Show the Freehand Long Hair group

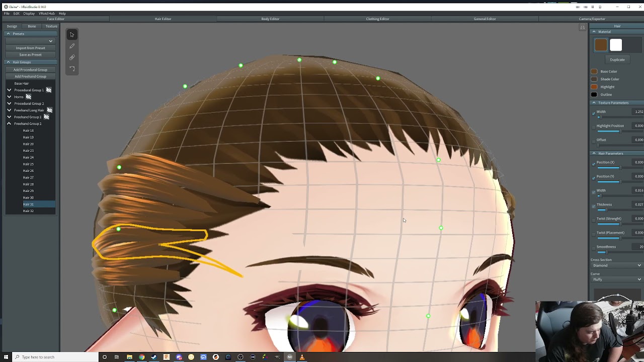tap(49, 110)
